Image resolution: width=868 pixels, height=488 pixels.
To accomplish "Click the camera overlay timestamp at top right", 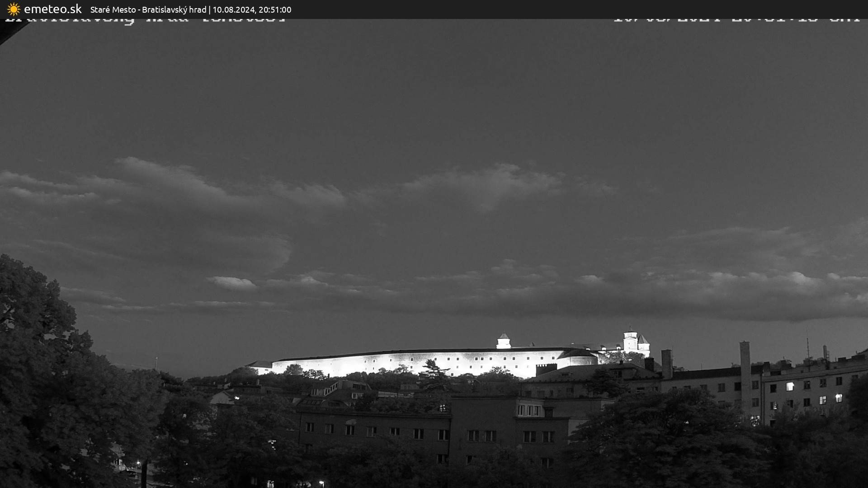I will click(x=736, y=20).
